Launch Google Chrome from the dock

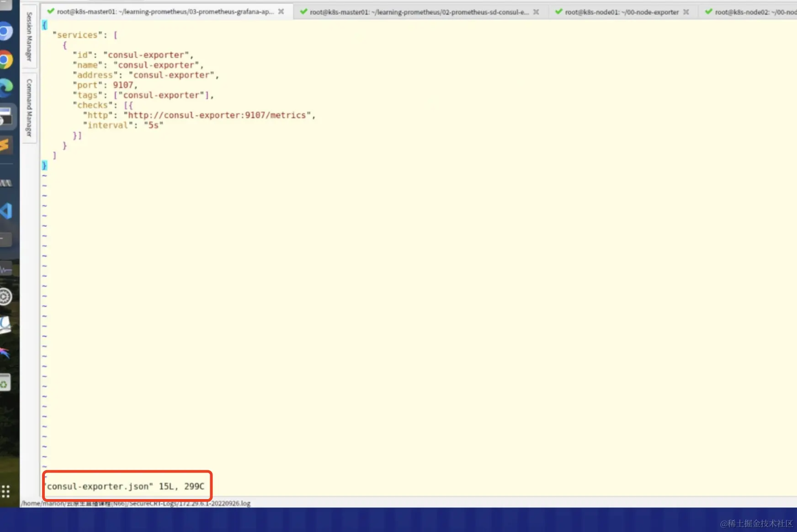pos(5,60)
